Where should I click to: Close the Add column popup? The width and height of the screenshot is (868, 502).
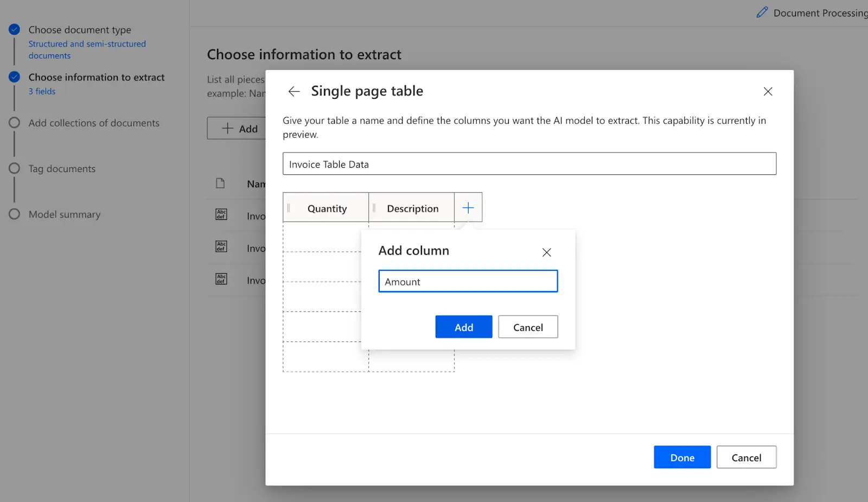[546, 252]
